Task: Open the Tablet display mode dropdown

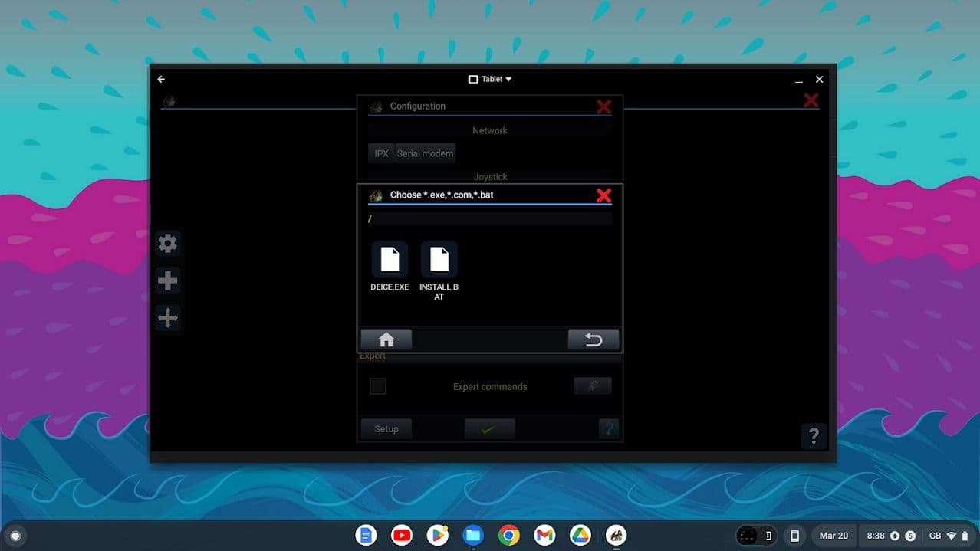Action: (x=489, y=78)
